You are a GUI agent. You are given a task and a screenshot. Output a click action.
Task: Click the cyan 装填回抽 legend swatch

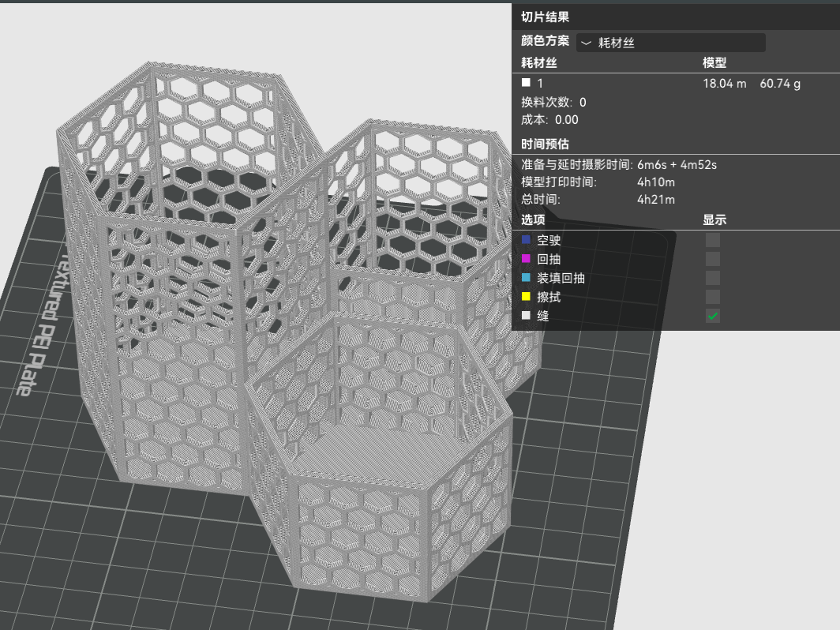click(x=526, y=278)
